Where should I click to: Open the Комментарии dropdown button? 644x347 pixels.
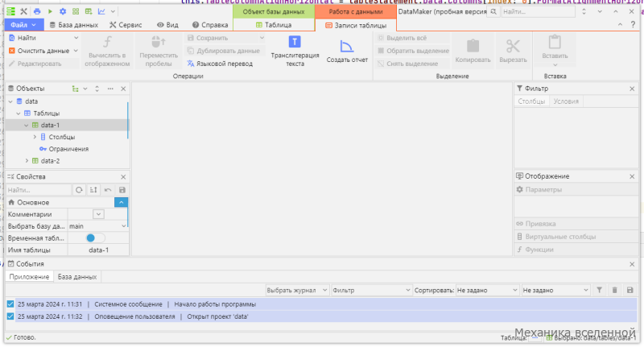click(98, 214)
